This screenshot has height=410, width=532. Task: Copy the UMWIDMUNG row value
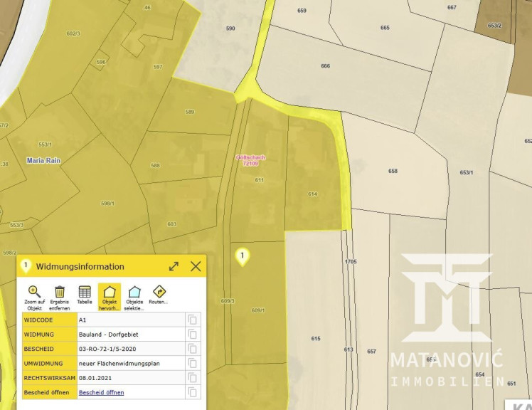click(x=192, y=363)
